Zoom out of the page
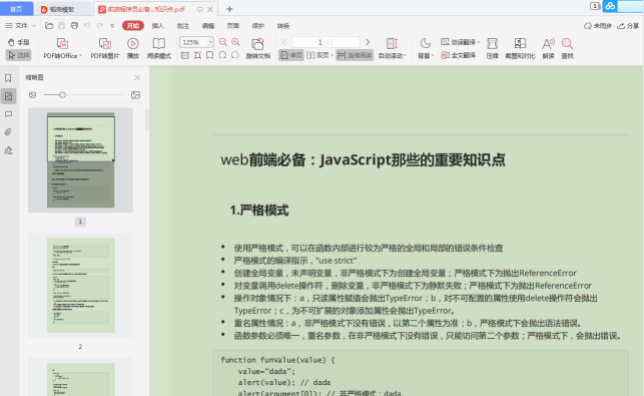The height and width of the screenshot is (396, 644). 223,42
